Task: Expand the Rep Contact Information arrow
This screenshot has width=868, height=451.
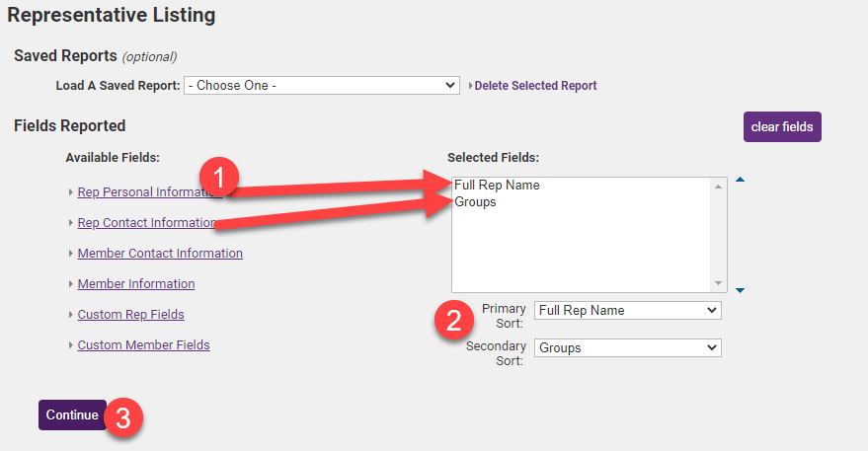Action: (71, 223)
